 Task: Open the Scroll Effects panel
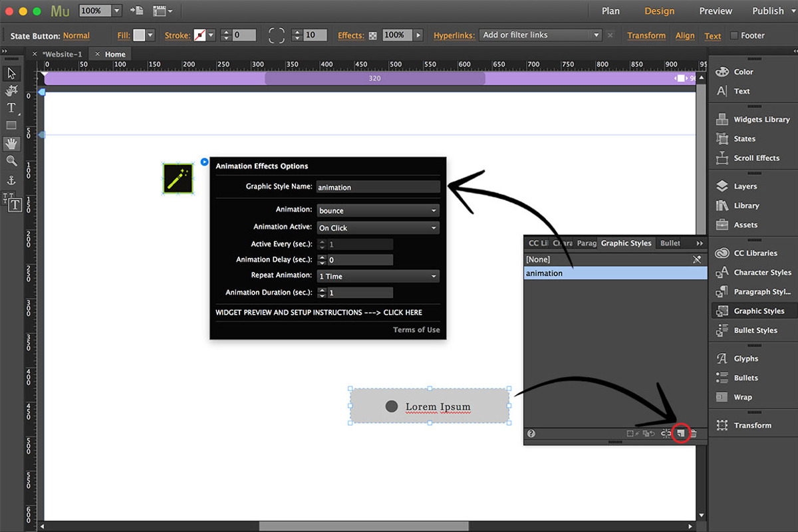pyautogui.click(x=747, y=158)
